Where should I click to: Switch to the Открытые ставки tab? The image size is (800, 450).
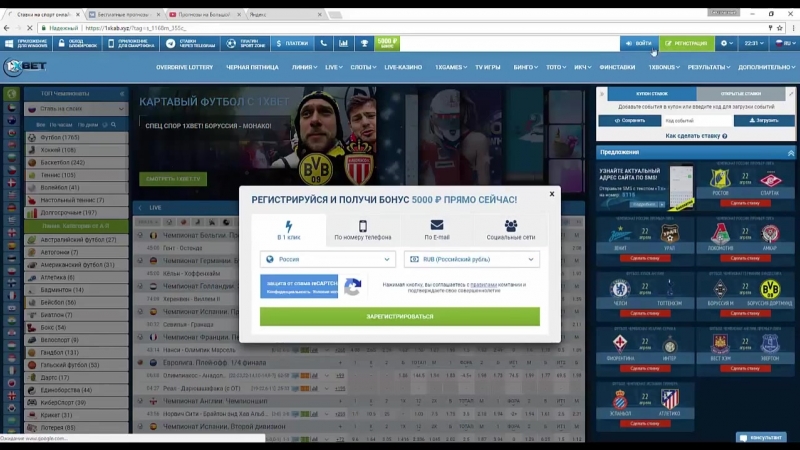[x=741, y=94]
